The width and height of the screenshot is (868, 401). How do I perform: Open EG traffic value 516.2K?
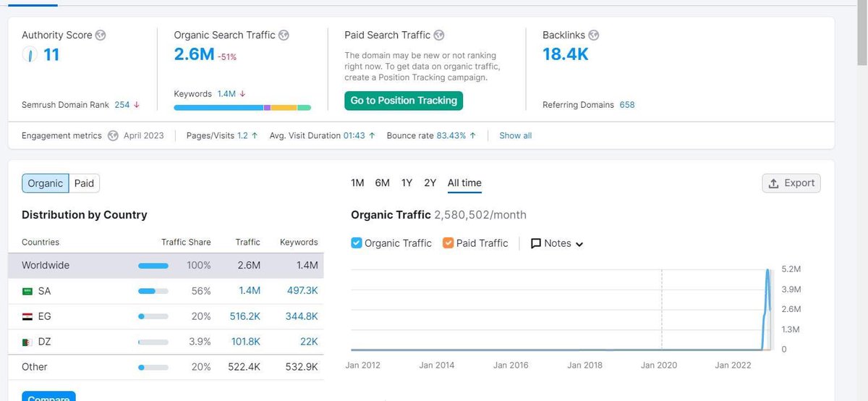click(245, 316)
